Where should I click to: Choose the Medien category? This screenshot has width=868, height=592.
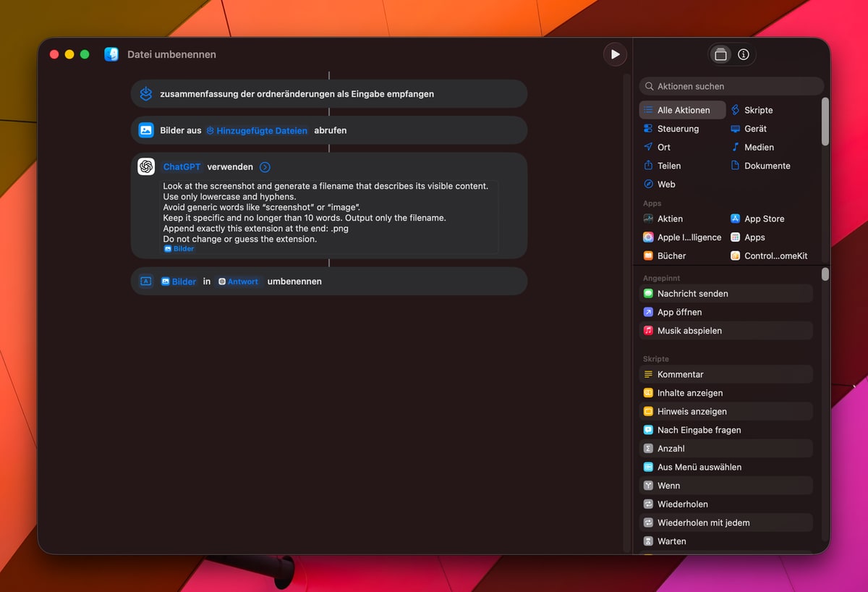(x=758, y=147)
